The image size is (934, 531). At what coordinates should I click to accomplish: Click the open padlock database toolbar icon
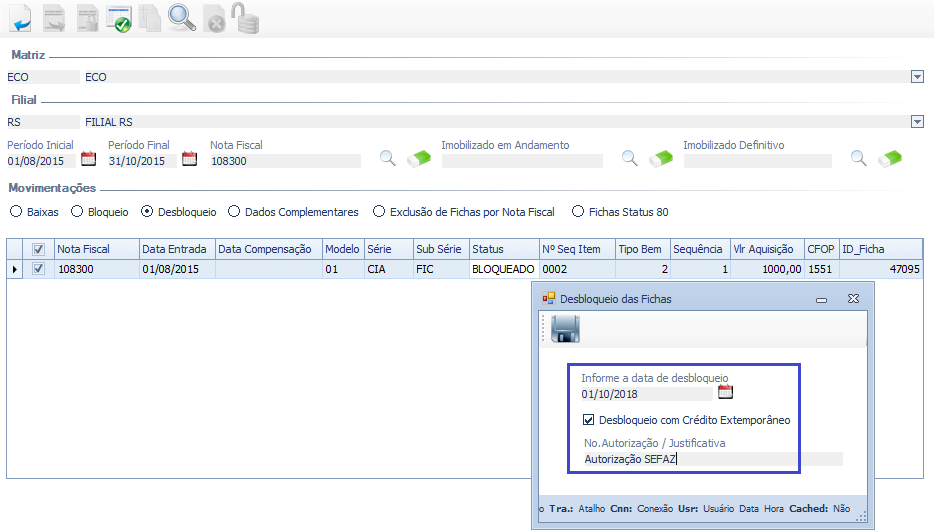[x=245, y=18]
